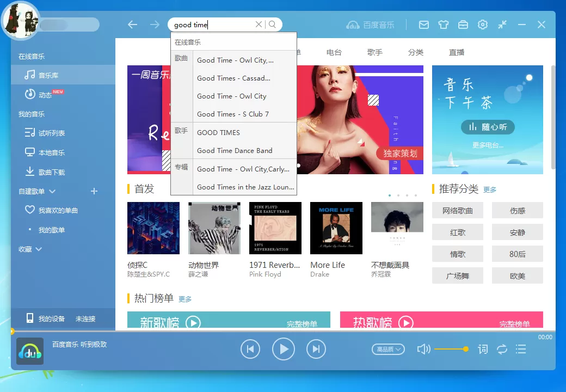
Task: Play the 新歌榜 chart
Action: click(193, 322)
